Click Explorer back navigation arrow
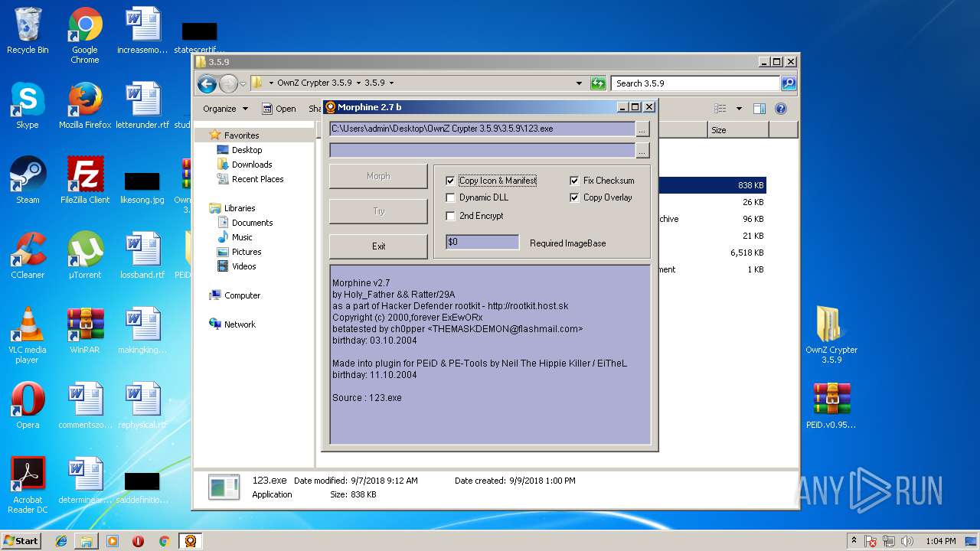Viewport: 980px width, 551px height. coord(207,83)
